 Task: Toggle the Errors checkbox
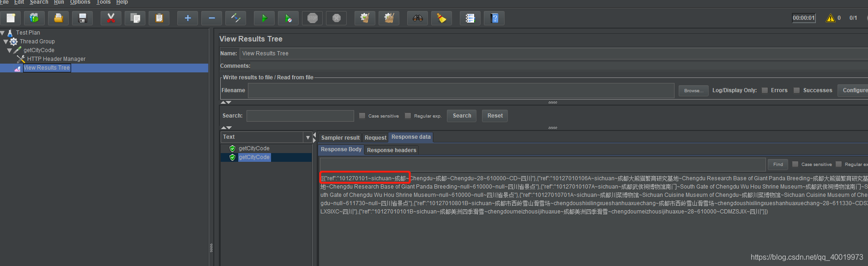pos(765,90)
